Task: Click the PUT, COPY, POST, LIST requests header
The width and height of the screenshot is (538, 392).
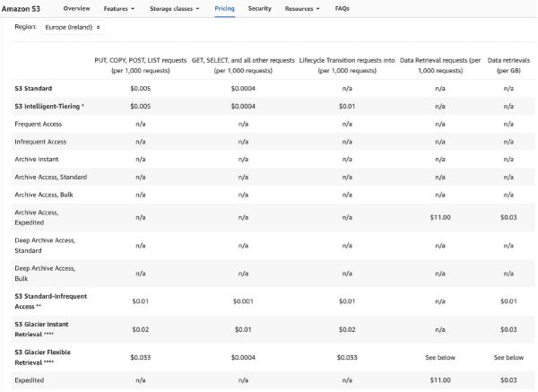Action: pos(141,65)
